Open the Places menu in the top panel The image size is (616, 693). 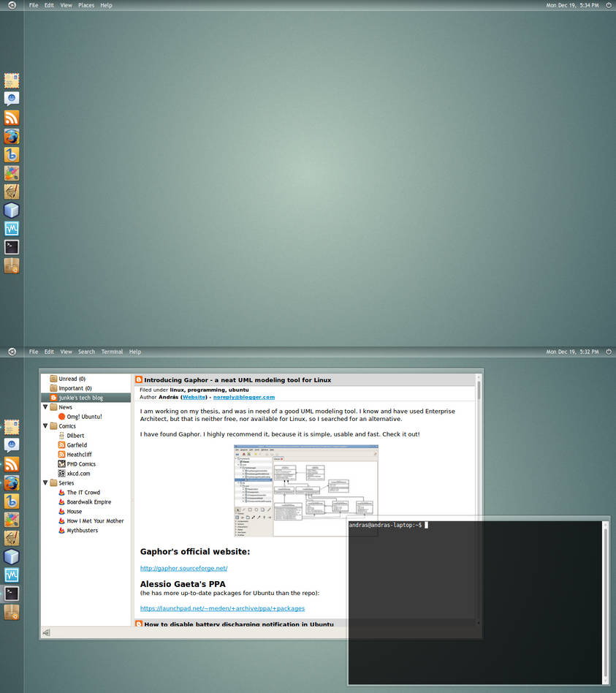(x=86, y=5)
